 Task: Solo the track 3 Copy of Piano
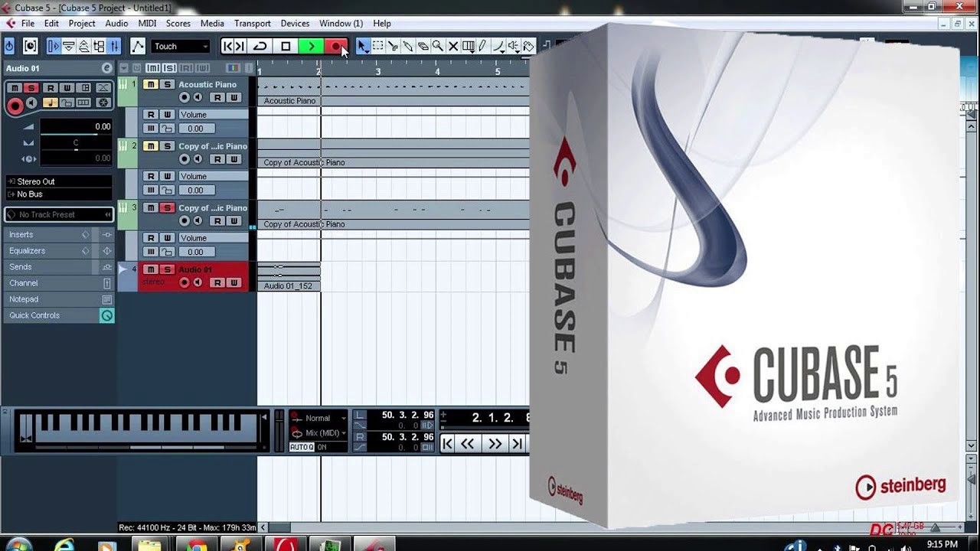[x=167, y=207]
